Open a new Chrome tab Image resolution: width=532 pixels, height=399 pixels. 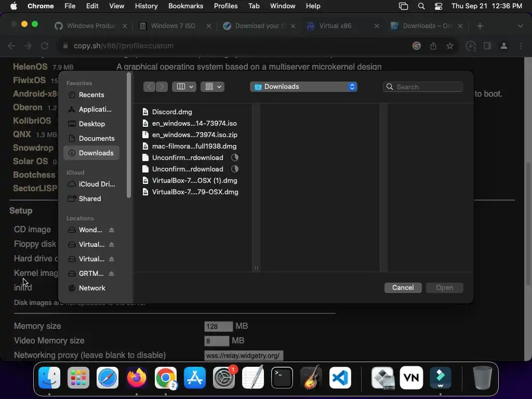tap(480, 26)
